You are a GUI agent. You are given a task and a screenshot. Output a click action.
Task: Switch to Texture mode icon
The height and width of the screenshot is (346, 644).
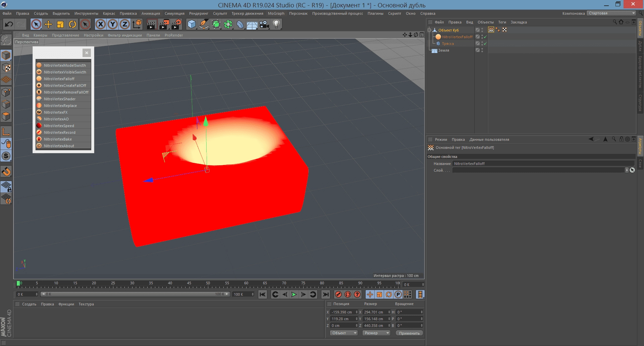click(x=6, y=68)
